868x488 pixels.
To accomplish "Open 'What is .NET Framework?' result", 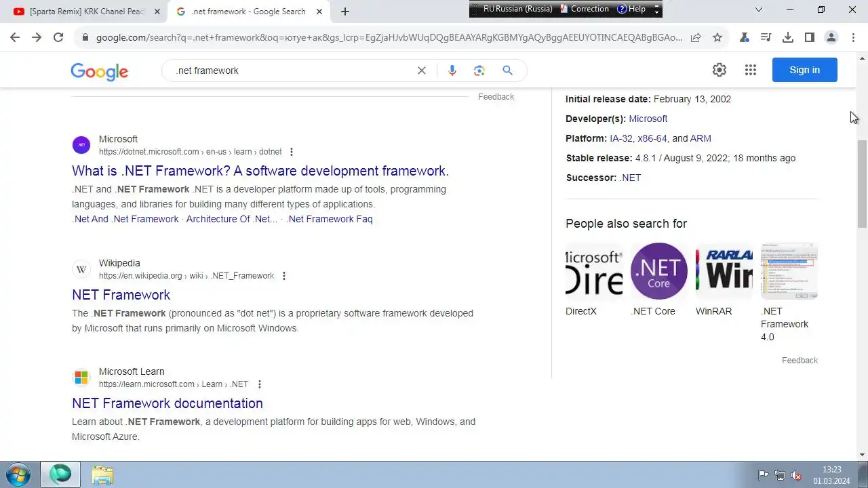I will click(x=260, y=171).
